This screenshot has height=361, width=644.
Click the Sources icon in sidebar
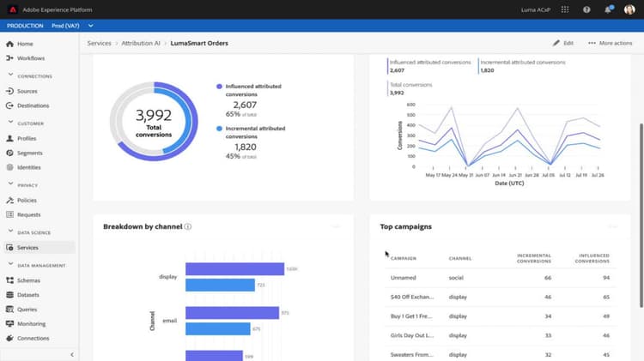tap(9, 91)
